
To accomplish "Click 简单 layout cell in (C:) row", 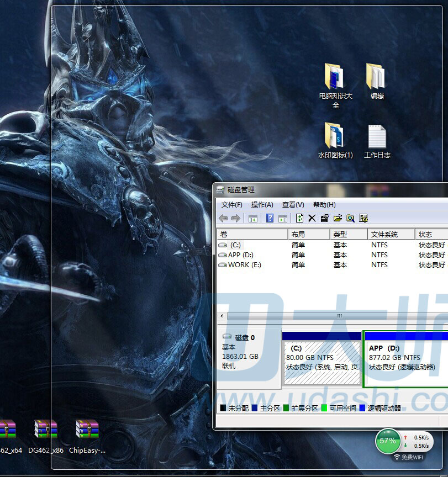I will [298, 245].
